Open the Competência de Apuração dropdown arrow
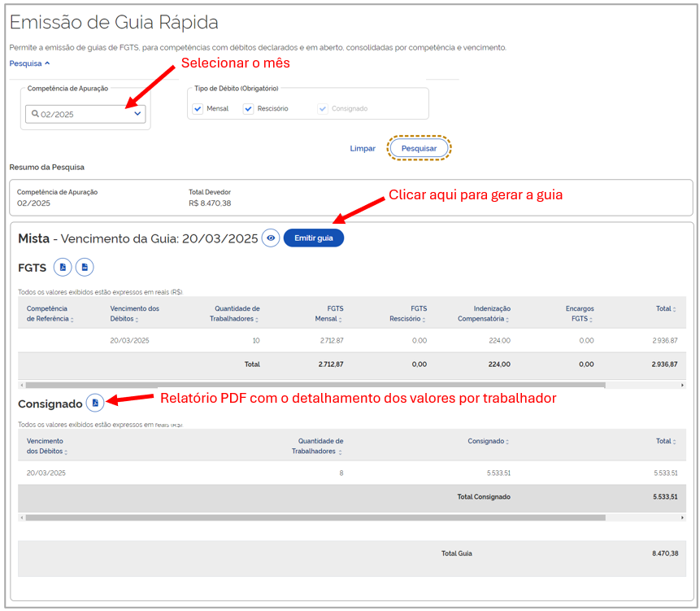700x611 pixels. tap(137, 114)
